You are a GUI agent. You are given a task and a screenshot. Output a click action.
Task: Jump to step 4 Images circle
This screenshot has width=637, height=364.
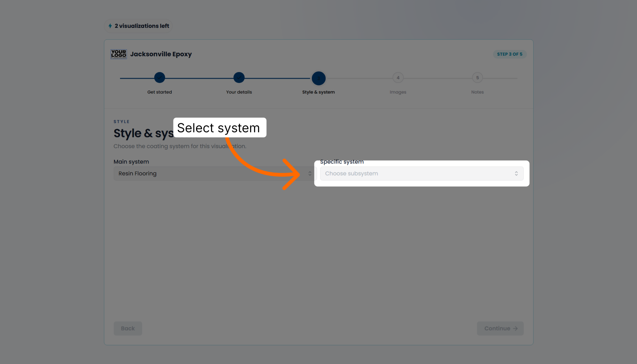click(x=398, y=77)
